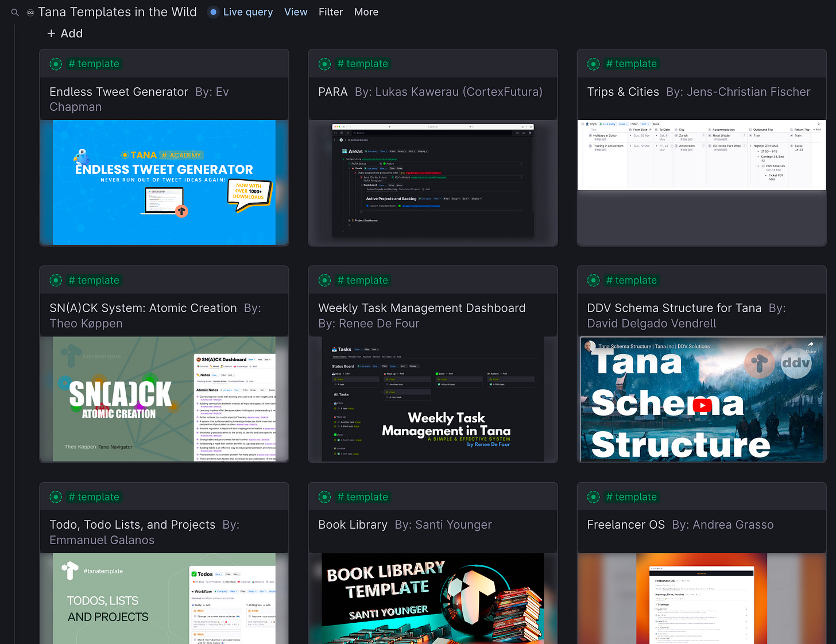The image size is (836, 644).
Task: Click #template tag on Weekly Task Management card
Action: click(x=363, y=280)
